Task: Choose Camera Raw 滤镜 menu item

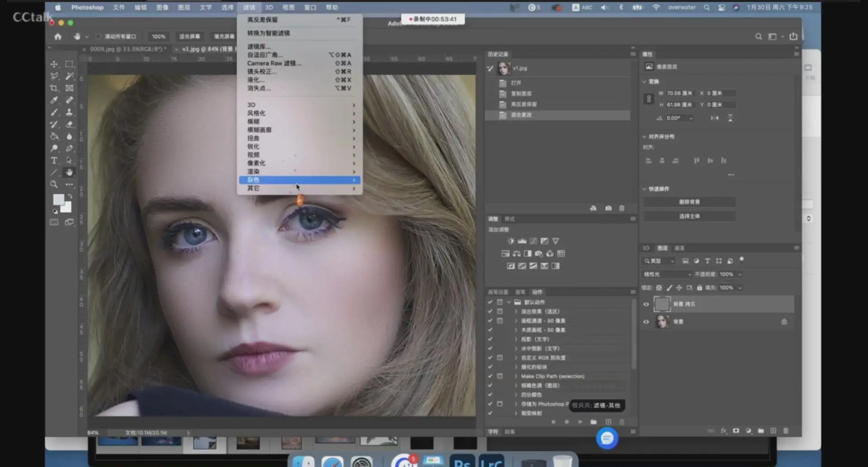Action: click(x=299, y=63)
